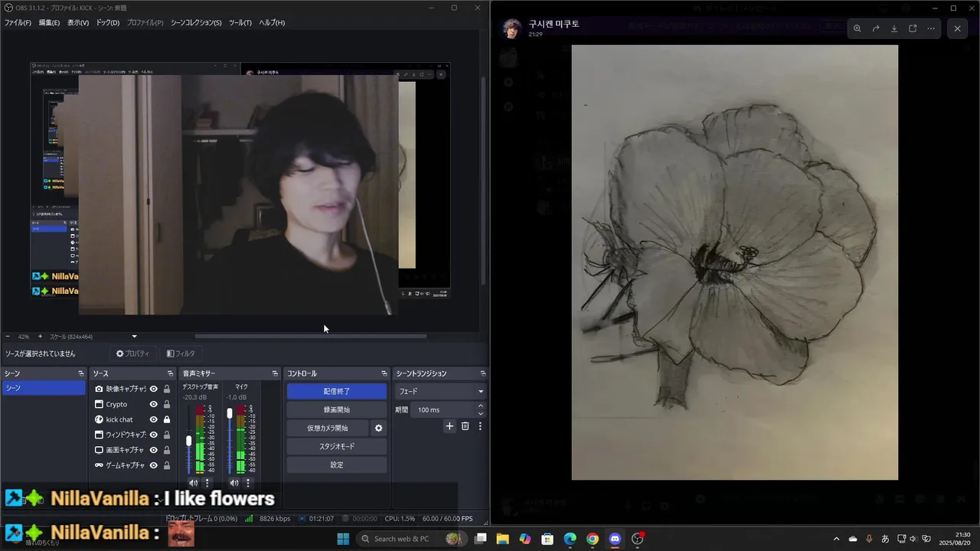
Task: Unlock the kick chat source
Action: click(x=167, y=419)
